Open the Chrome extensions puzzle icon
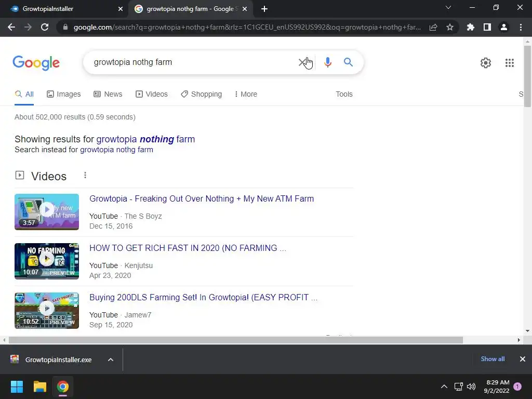Screen dimensions: 532x399 [x=471, y=27]
